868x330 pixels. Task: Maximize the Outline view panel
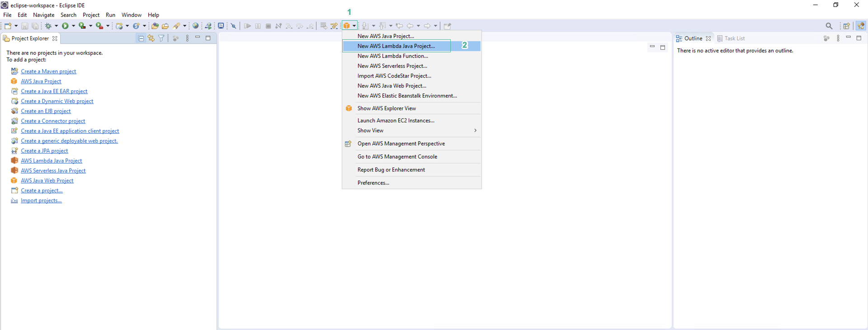click(x=859, y=38)
